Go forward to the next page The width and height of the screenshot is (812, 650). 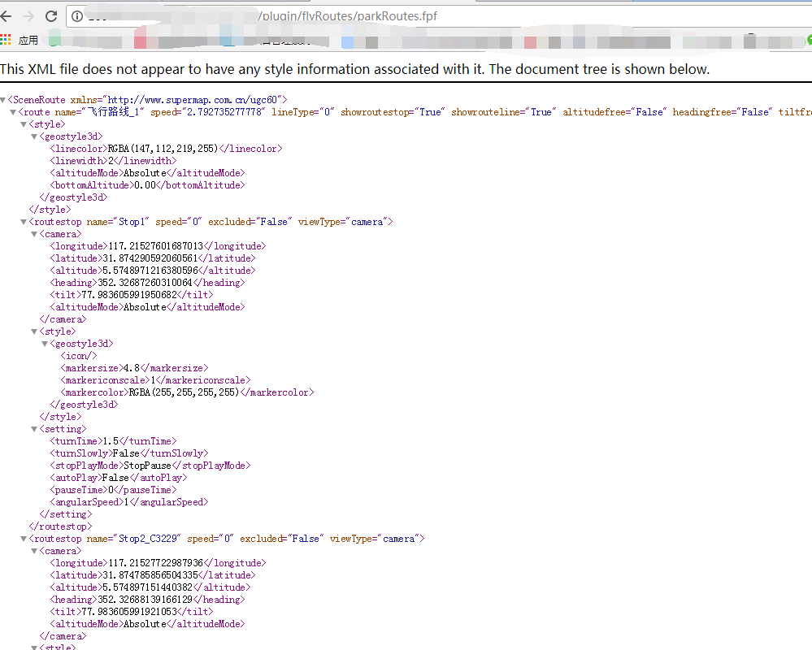(x=28, y=16)
